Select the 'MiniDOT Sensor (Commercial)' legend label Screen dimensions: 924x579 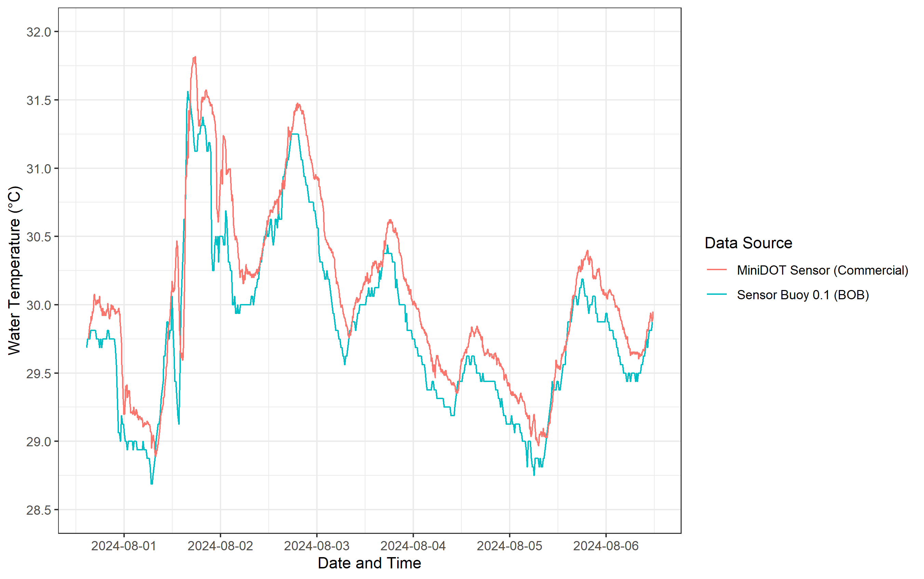pyautogui.click(x=822, y=271)
